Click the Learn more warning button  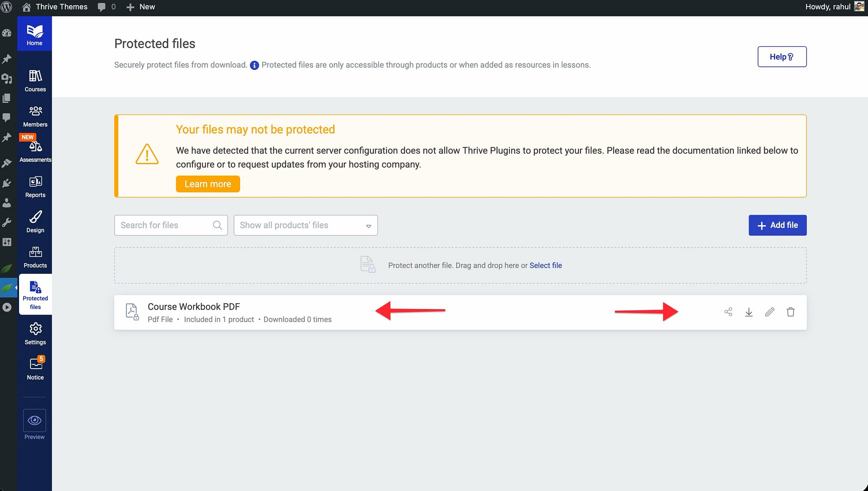[208, 184]
